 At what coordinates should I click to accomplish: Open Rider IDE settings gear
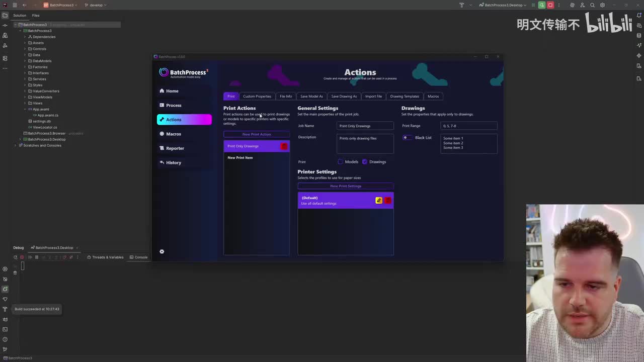click(602, 5)
